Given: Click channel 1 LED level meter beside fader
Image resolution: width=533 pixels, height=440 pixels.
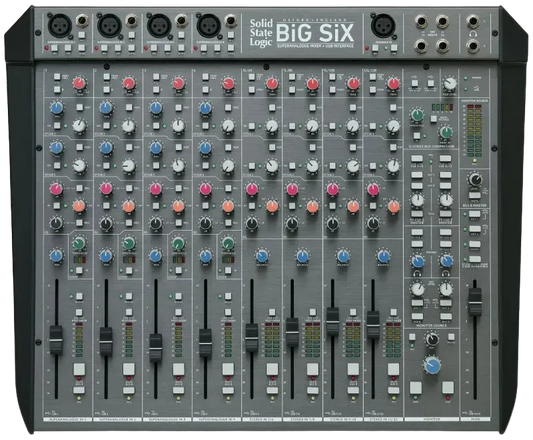Looking at the screenshot, I should pyautogui.click(x=79, y=339).
